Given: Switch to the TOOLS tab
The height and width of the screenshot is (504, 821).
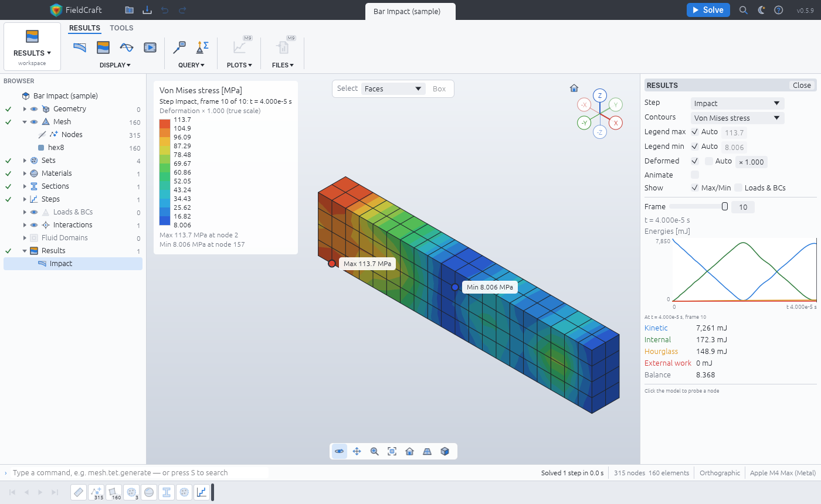Looking at the screenshot, I should [x=121, y=28].
